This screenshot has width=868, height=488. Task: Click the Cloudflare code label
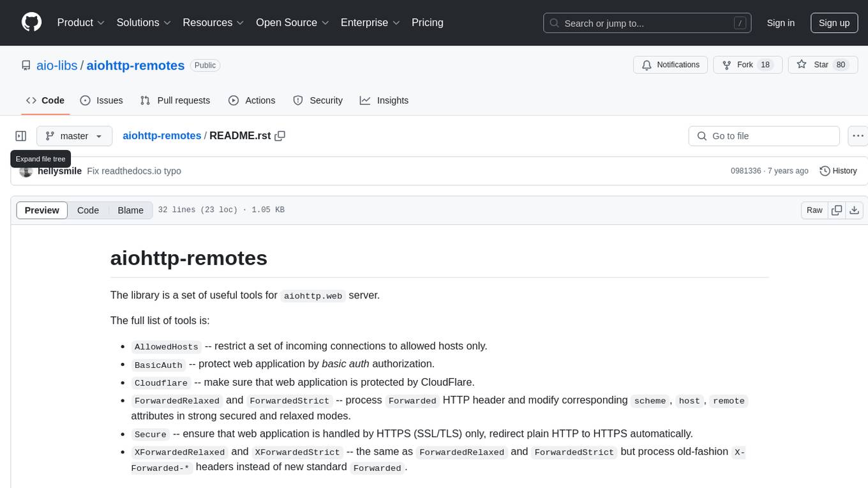[161, 383]
